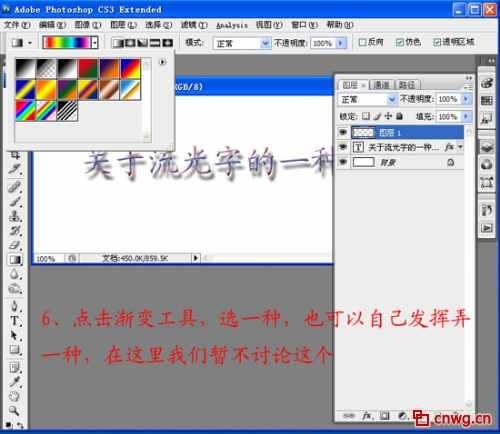Image resolution: width=500 pixels, height=434 pixels.
Task: Select the Eyedropper tool
Action: click(15, 382)
